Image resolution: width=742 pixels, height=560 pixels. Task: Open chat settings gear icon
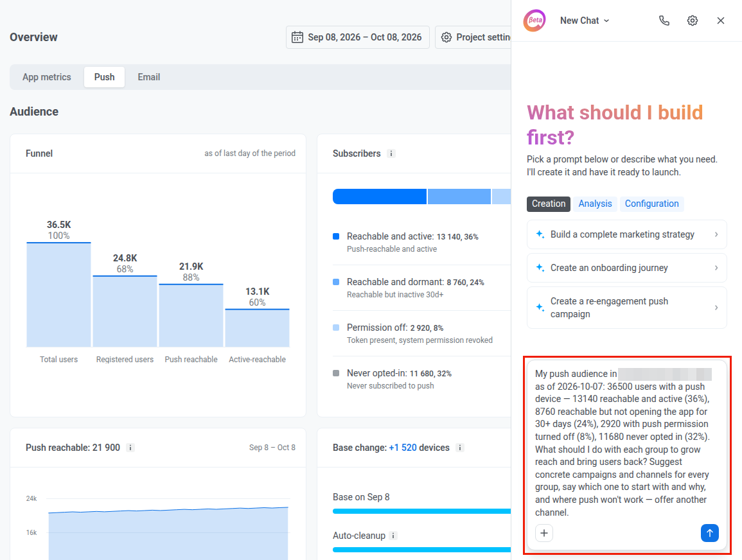(693, 21)
